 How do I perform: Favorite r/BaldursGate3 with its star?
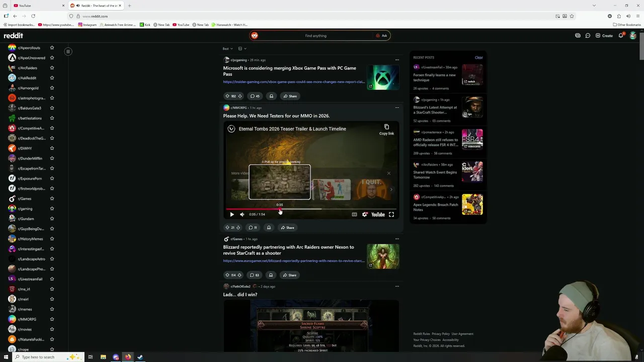[52, 108]
